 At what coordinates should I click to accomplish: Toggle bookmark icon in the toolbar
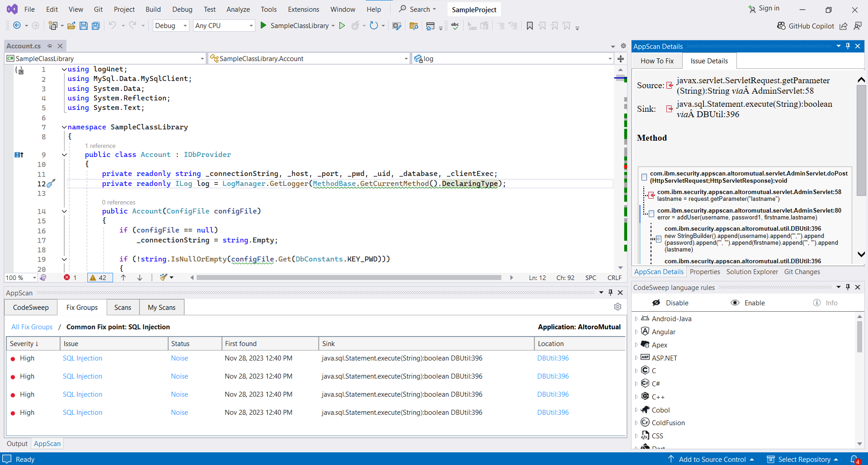[x=530, y=26]
